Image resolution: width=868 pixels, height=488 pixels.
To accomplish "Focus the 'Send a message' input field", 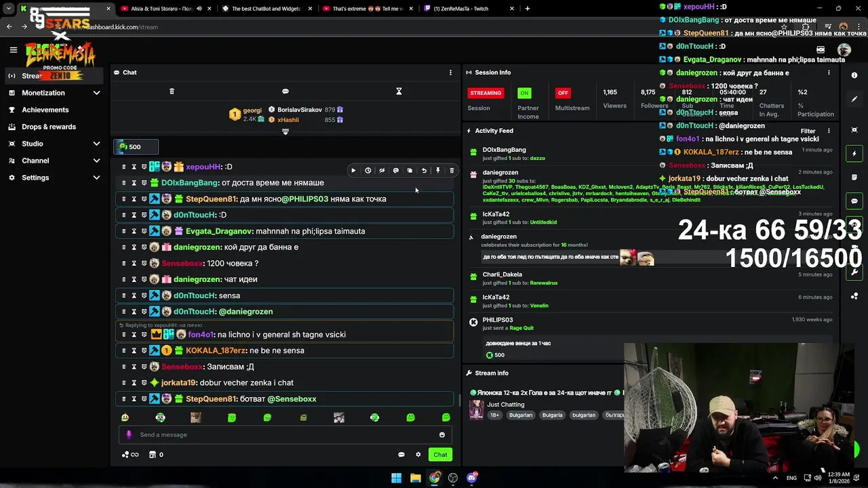I will click(285, 435).
